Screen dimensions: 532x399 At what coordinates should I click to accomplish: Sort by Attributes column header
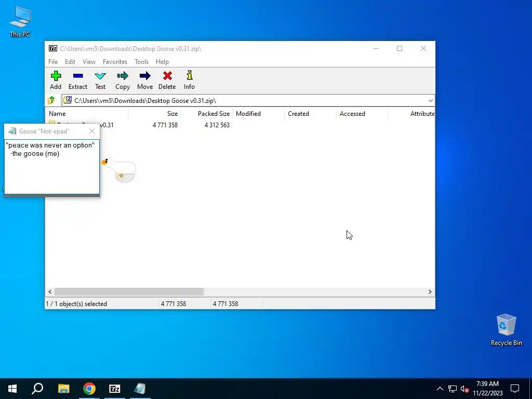tap(412, 114)
